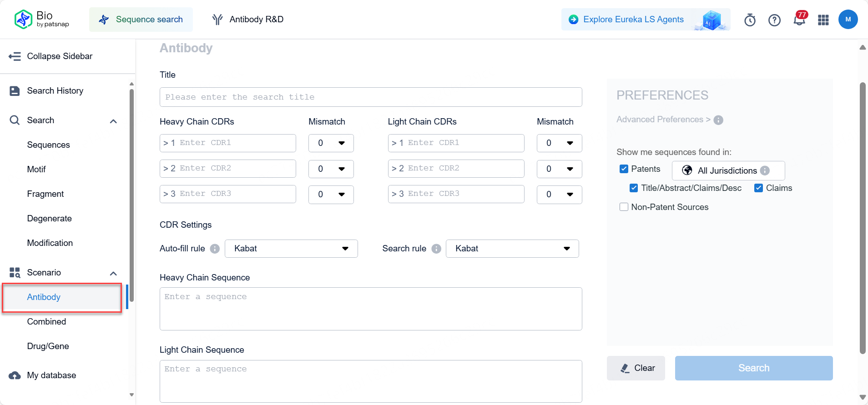This screenshot has width=868, height=405.
Task: Open the apps grid launcher icon
Action: tap(823, 20)
